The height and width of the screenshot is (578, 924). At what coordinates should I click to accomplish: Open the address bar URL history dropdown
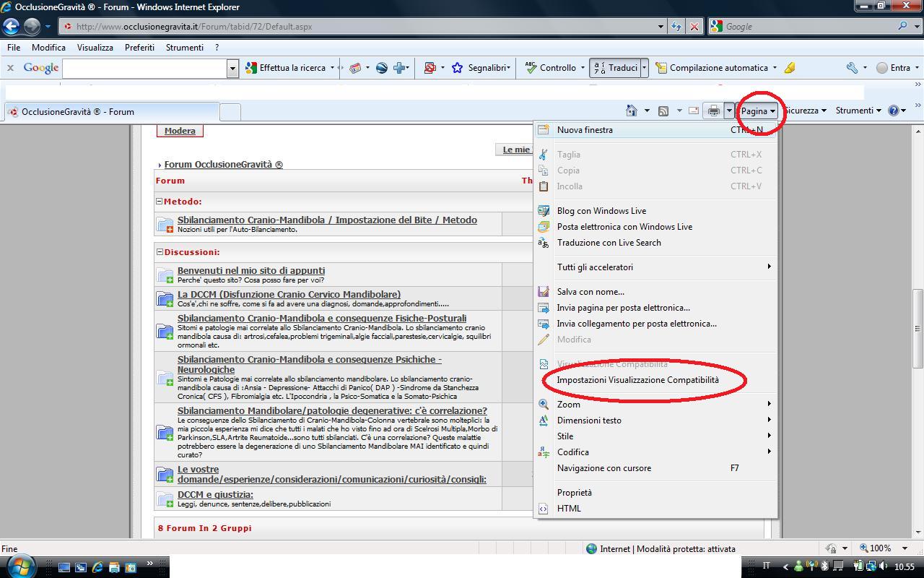tap(661, 26)
